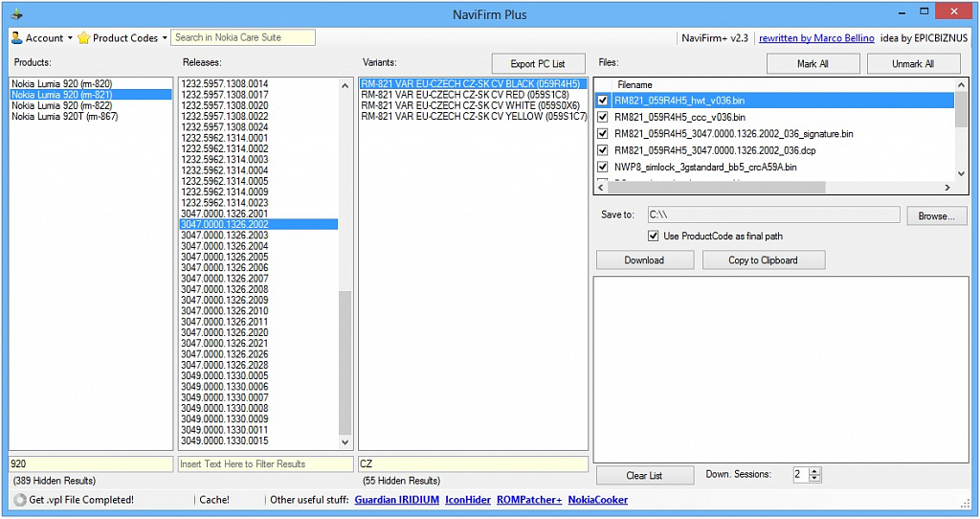Click the Clear List button
The image size is (980, 519).
tap(644, 475)
